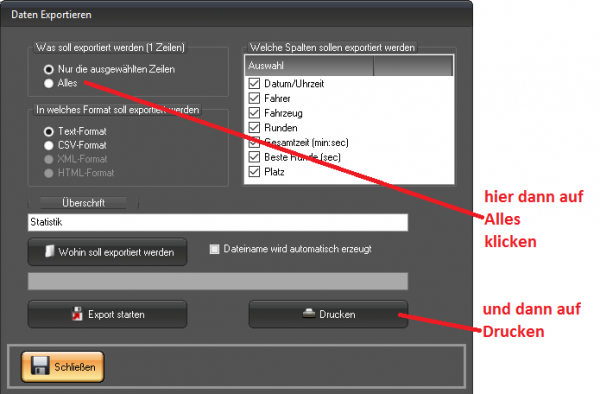Screen dimensions: 600x394
Task: Click the page icon on Wohin soll exportiert werden
Action: (49, 252)
